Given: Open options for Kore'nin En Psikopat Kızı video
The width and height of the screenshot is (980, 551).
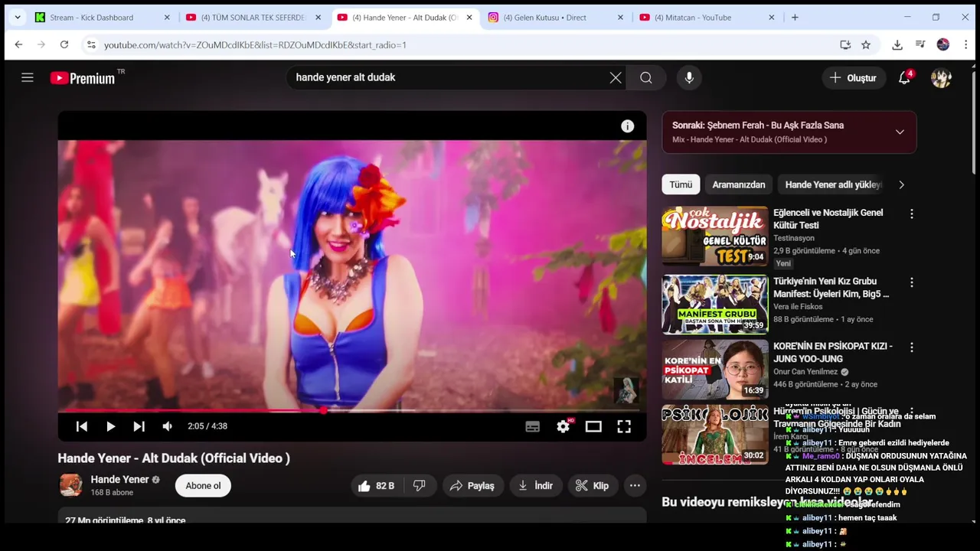Looking at the screenshot, I should tap(911, 347).
